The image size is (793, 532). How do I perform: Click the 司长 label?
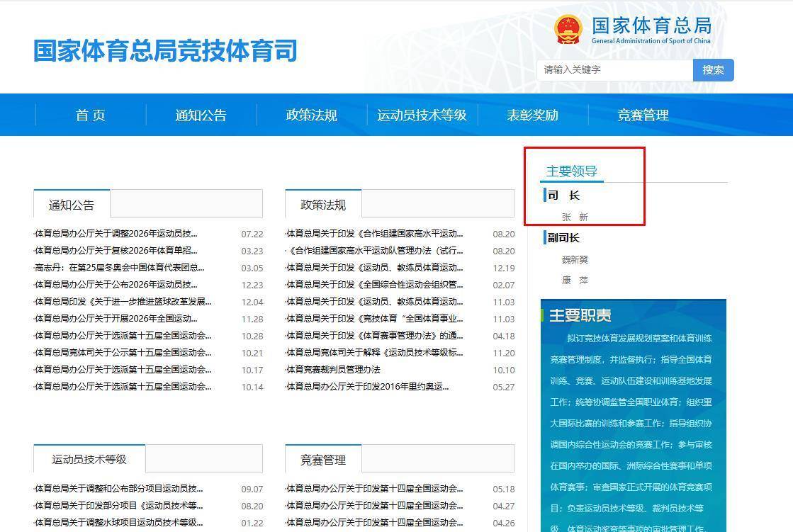(564, 196)
